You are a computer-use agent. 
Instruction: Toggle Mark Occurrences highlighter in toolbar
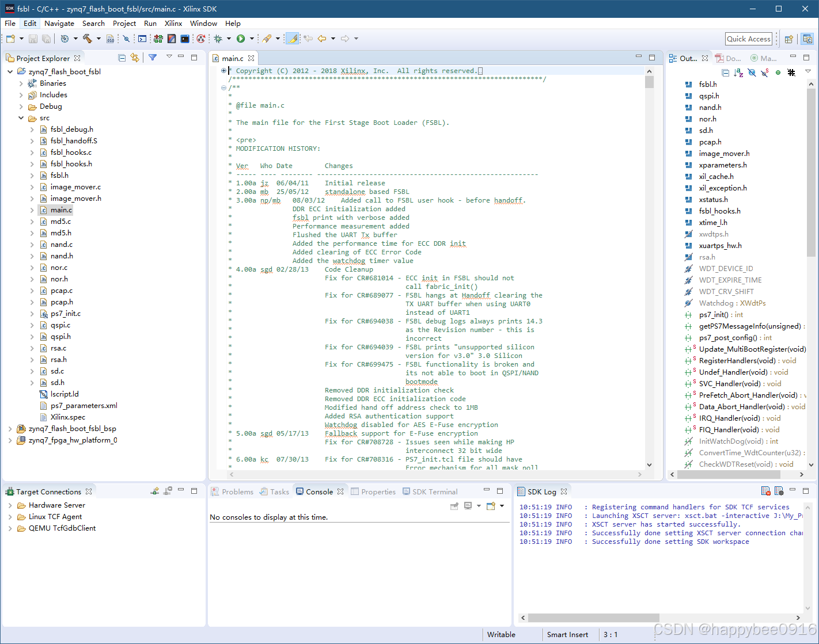[293, 39]
